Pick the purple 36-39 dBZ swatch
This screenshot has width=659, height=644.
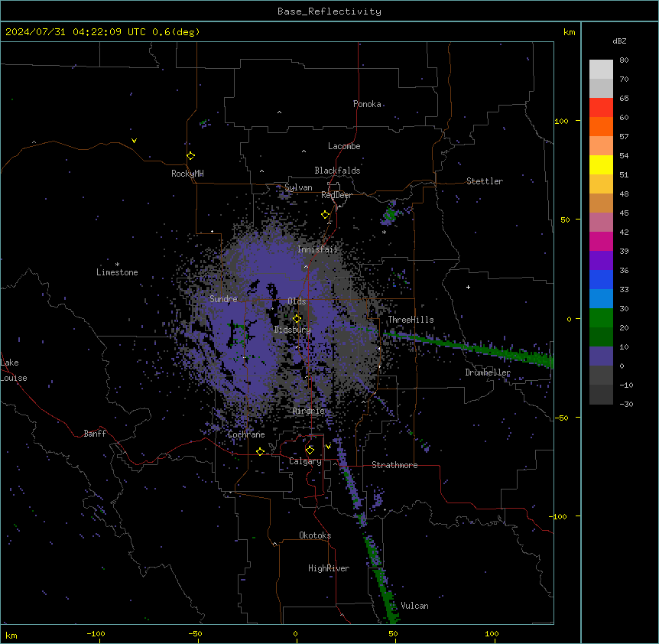pyautogui.click(x=601, y=261)
